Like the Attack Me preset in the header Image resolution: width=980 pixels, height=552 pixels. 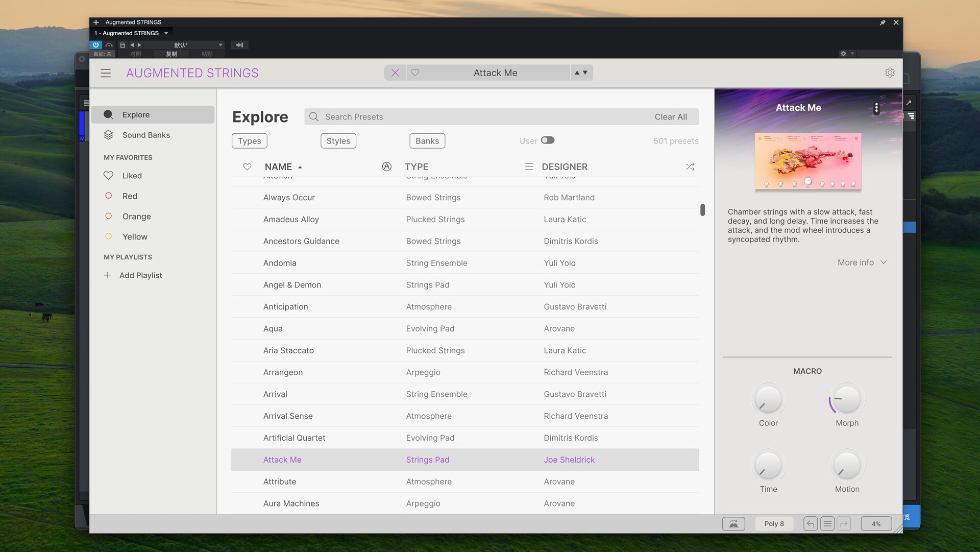[x=415, y=73]
